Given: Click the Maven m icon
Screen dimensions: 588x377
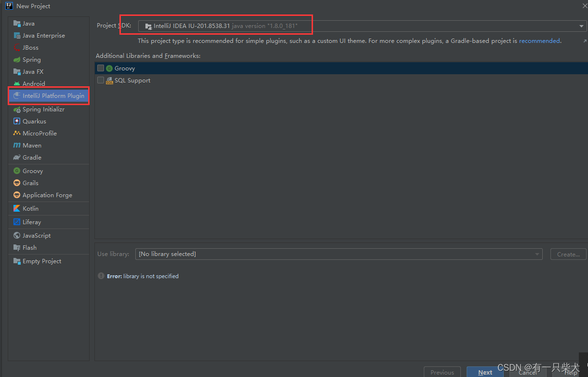Looking at the screenshot, I should (x=17, y=145).
